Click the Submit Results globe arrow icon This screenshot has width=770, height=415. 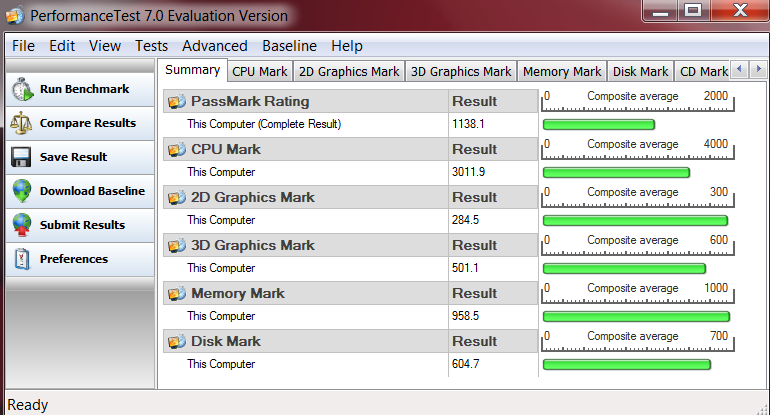click(x=22, y=225)
